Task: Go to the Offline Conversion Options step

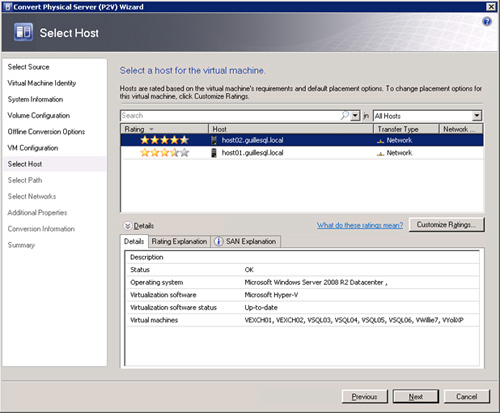Action: coord(46,132)
